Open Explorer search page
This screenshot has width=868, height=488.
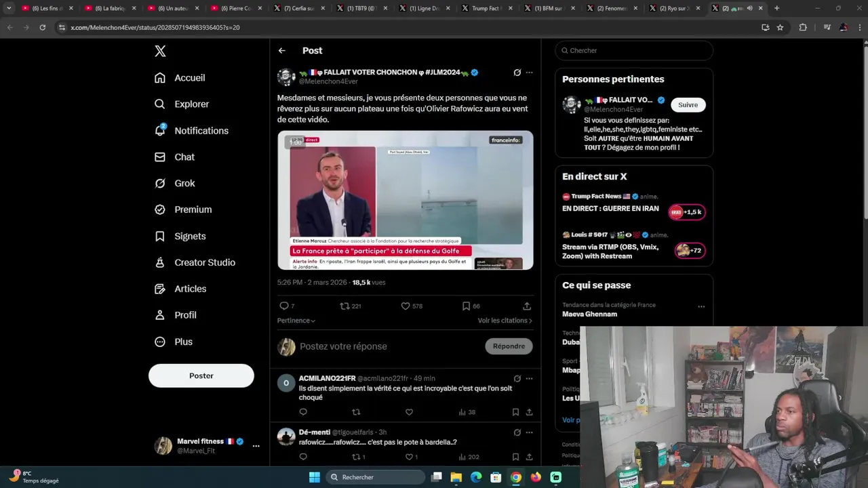click(182, 104)
